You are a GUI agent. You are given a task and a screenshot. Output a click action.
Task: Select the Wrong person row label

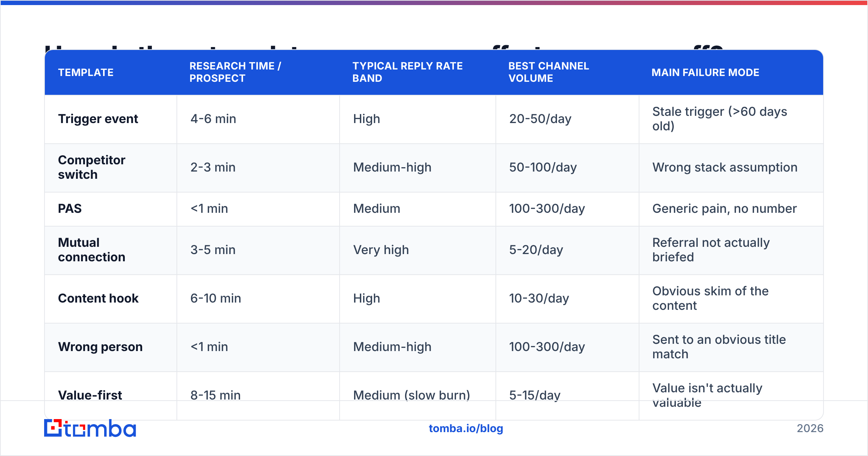pyautogui.click(x=100, y=347)
